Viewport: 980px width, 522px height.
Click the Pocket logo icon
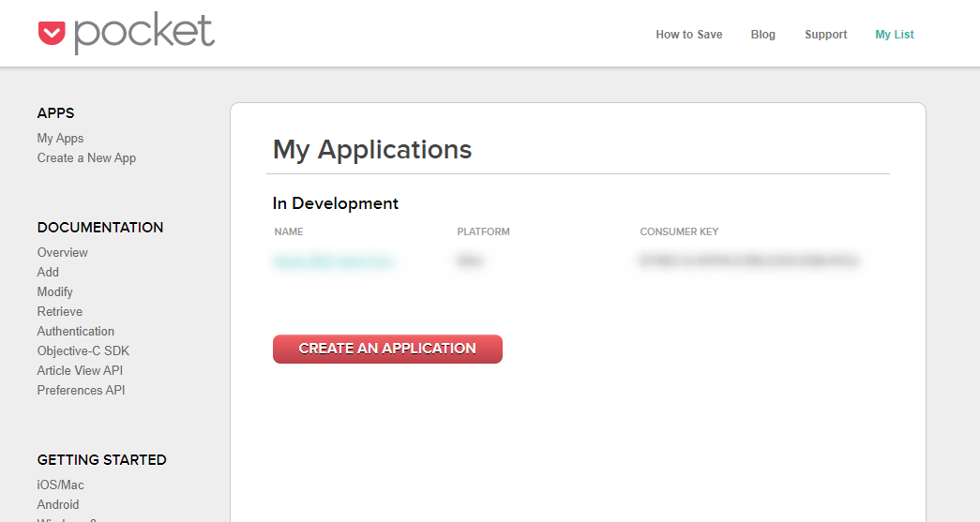coord(52,34)
